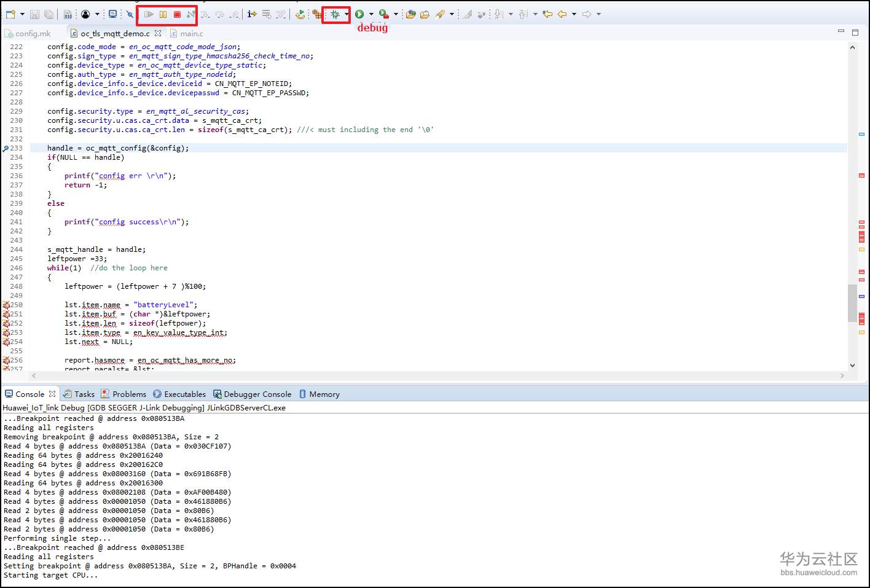Click the breakpoint marker on line 233

click(x=4, y=147)
